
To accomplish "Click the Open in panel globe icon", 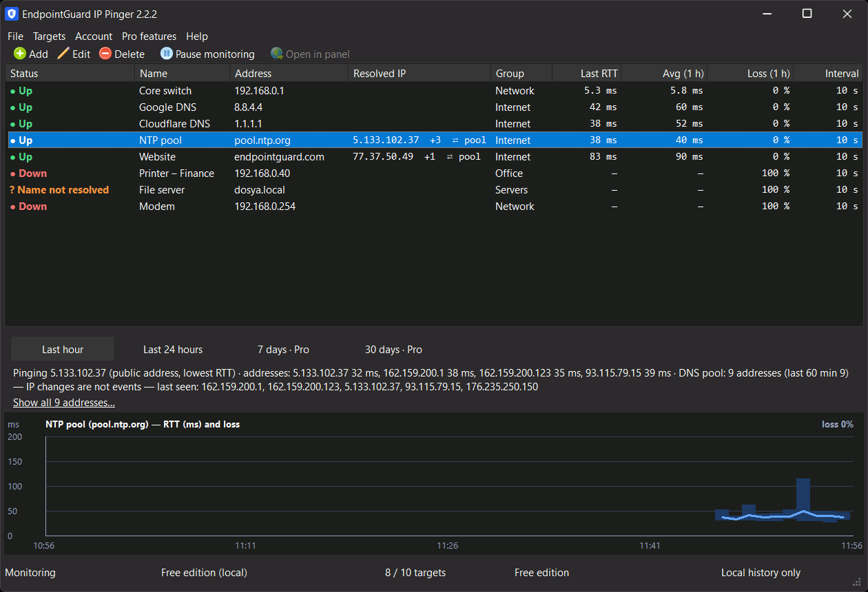I will click(277, 54).
